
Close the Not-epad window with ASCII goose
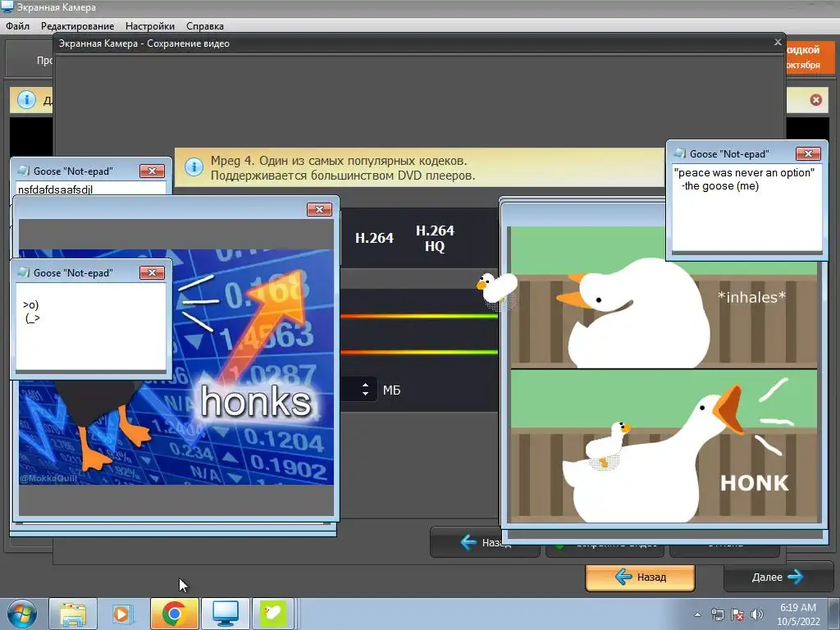pos(152,272)
